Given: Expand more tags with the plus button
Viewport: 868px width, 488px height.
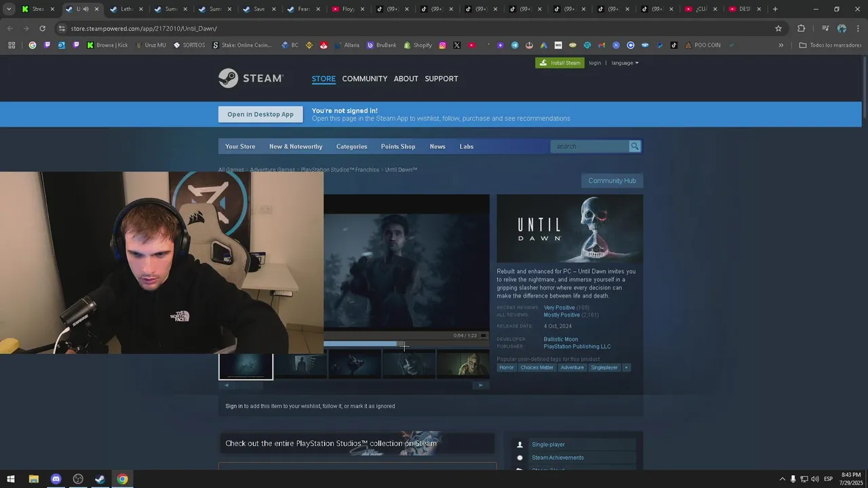Looking at the screenshot, I should tap(626, 367).
